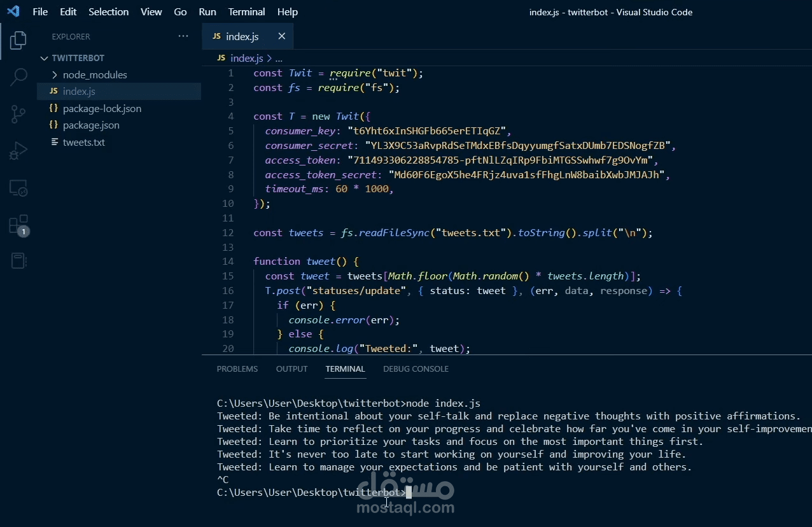The image size is (812, 527).
Task: Switch to the PROBLEMS panel tab
Action: coord(237,369)
